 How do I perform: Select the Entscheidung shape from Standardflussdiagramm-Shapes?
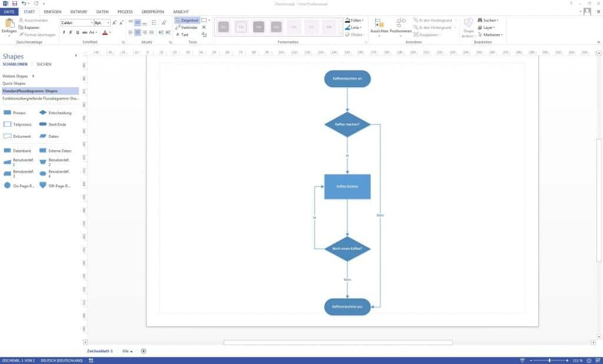pyautogui.click(x=43, y=112)
